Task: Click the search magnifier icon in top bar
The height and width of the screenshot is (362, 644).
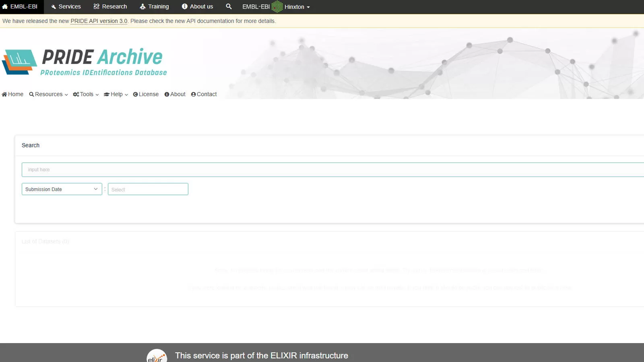Action: pos(229,6)
